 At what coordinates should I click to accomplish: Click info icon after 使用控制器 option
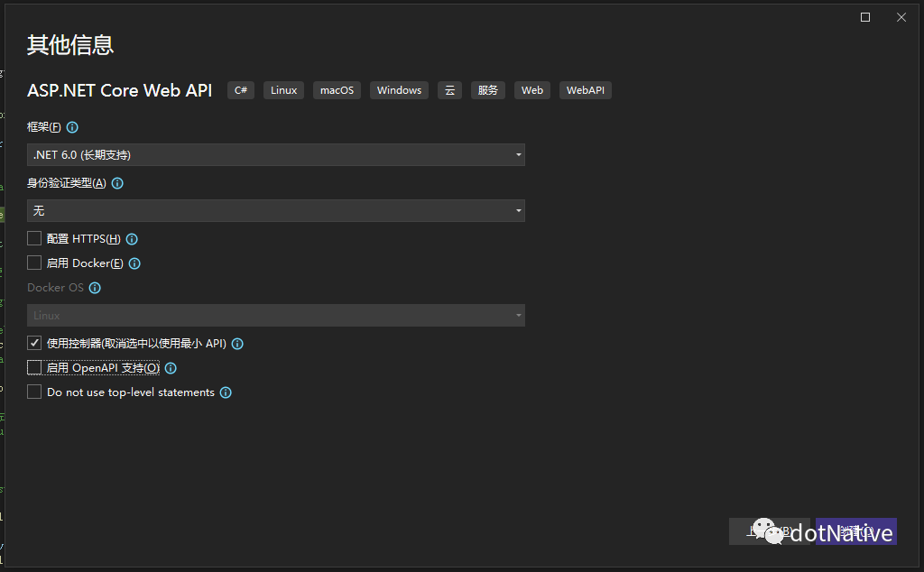[x=237, y=344]
